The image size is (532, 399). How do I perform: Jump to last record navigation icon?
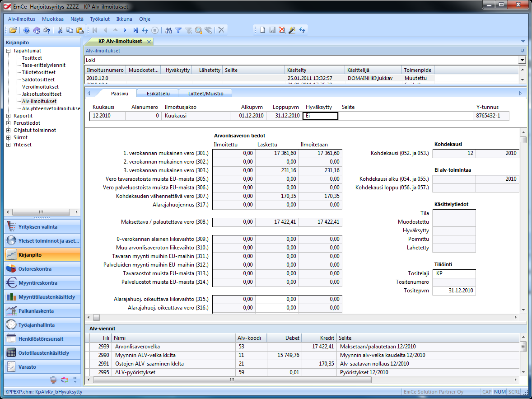pyautogui.click(x=135, y=30)
